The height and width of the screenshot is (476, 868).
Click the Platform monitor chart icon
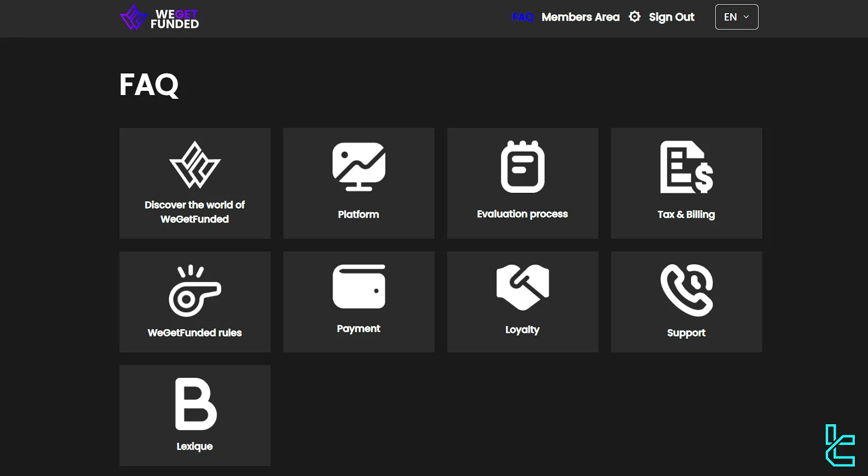click(x=359, y=166)
